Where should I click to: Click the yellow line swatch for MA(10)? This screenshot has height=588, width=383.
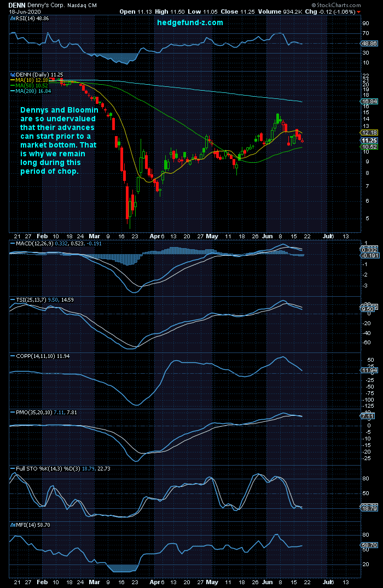pos(13,80)
